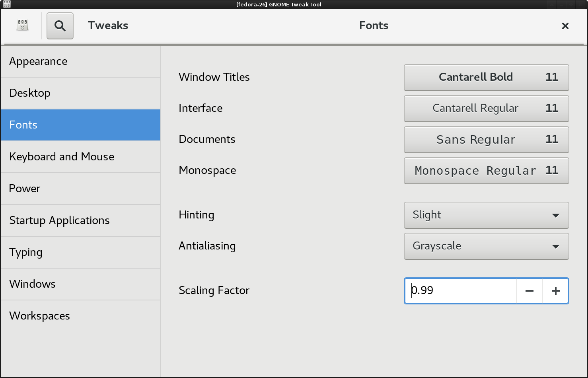Click the search magnifier button
Viewport: 588px width, 378px height.
coord(60,26)
